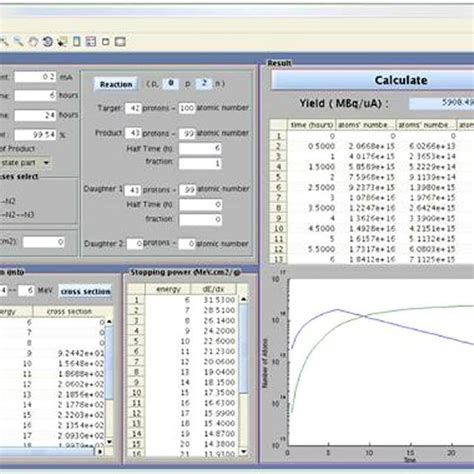
Task: Click the Daughter 1 fraction field
Action: click(201, 220)
